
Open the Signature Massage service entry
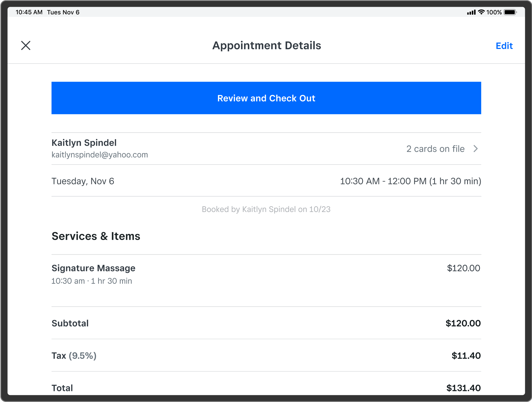(x=93, y=268)
